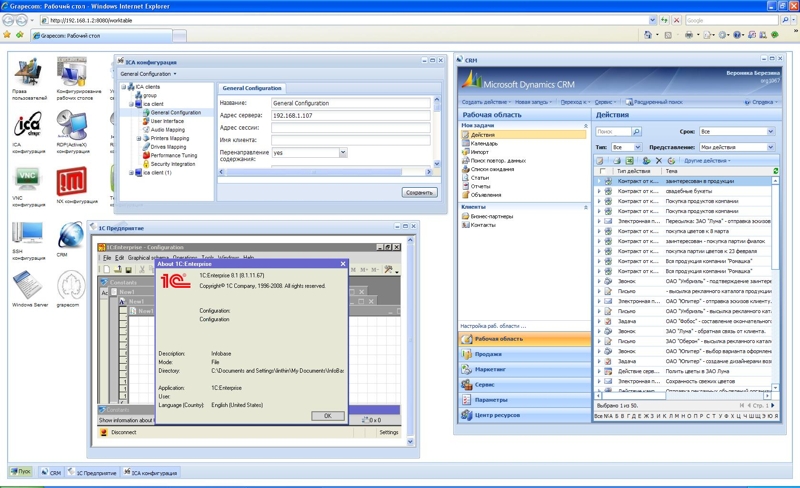Image resolution: width=800 pixels, height=488 pixels.
Task: Expand the ica client (1) tree node
Action: click(x=131, y=173)
